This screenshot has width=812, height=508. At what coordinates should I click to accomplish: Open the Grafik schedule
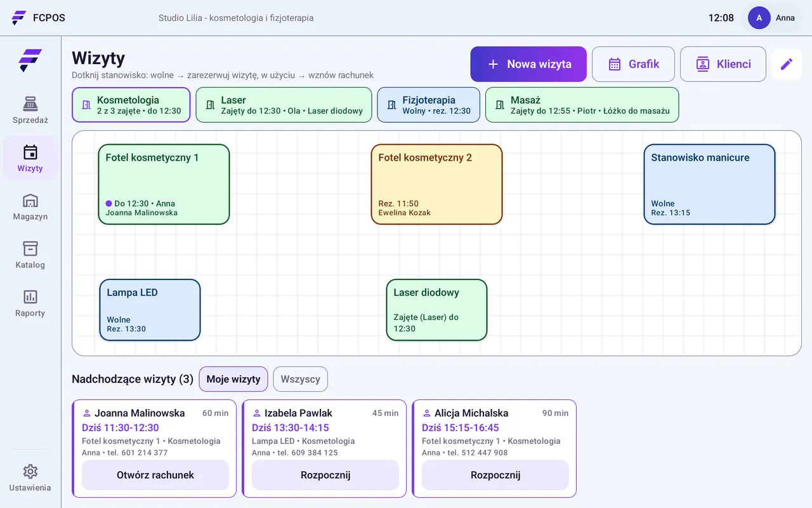[633, 64]
